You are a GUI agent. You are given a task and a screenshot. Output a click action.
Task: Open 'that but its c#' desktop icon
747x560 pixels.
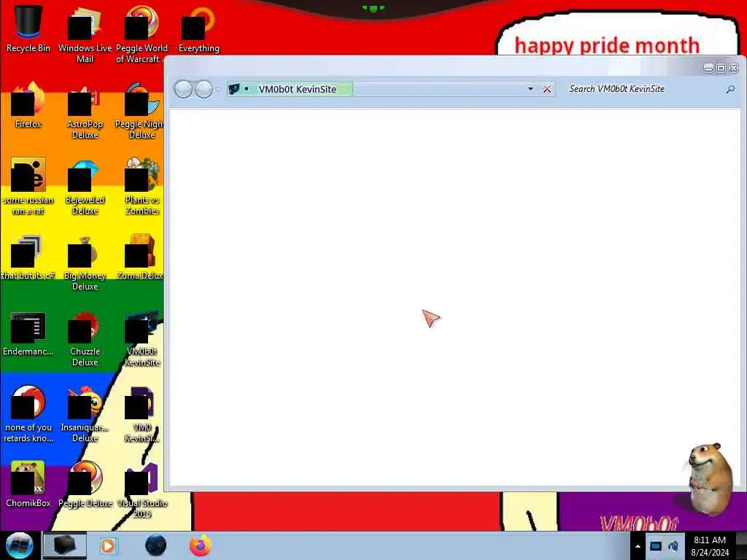click(x=28, y=256)
